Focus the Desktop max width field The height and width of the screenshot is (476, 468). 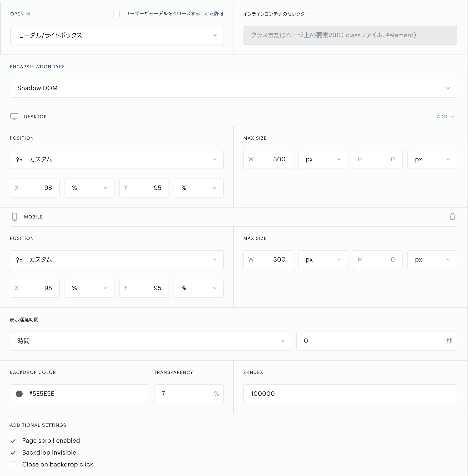point(268,159)
